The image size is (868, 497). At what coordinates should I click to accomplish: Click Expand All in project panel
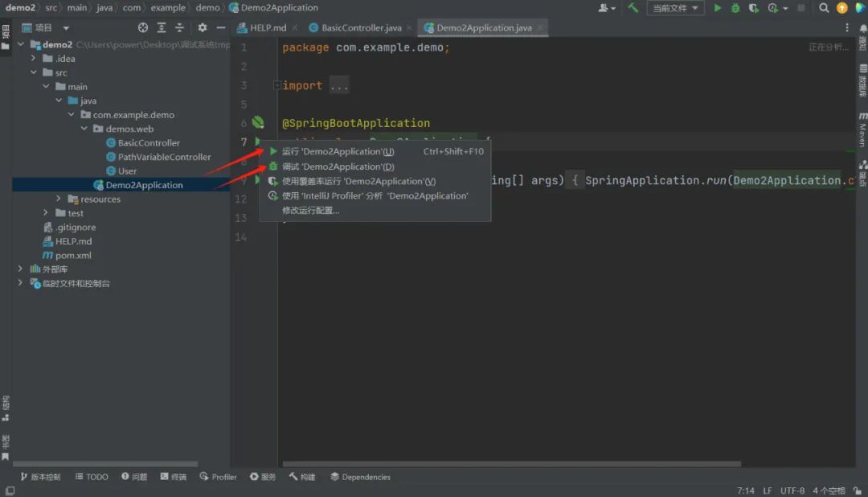[161, 27]
